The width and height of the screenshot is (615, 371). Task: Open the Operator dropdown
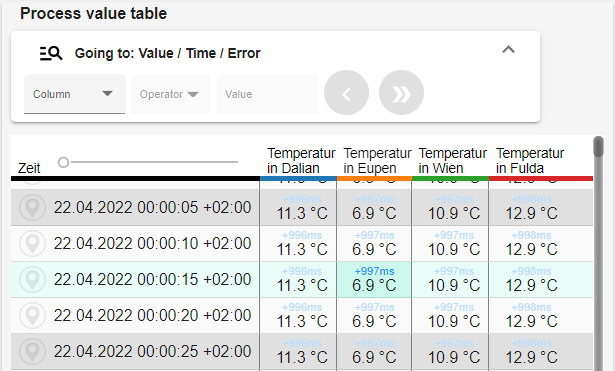(171, 94)
